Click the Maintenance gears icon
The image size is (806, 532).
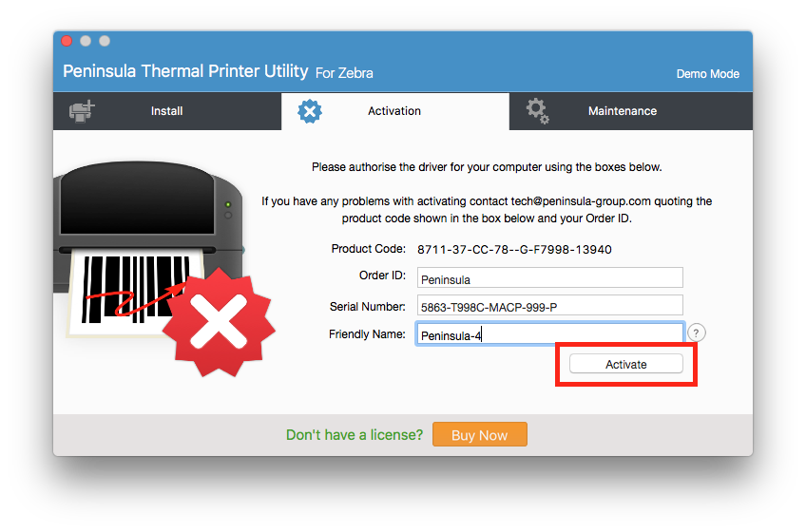(x=538, y=110)
